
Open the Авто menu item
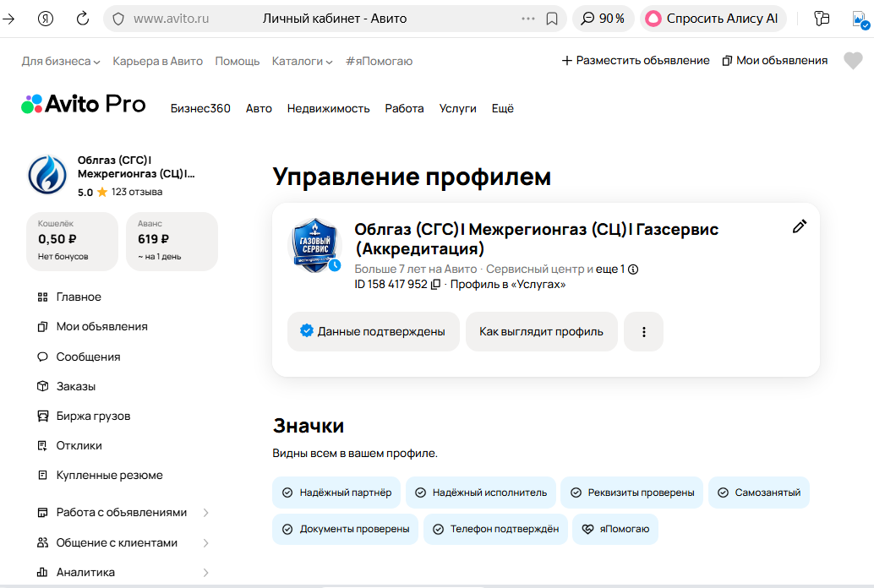pyautogui.click(x=259, y=109)
